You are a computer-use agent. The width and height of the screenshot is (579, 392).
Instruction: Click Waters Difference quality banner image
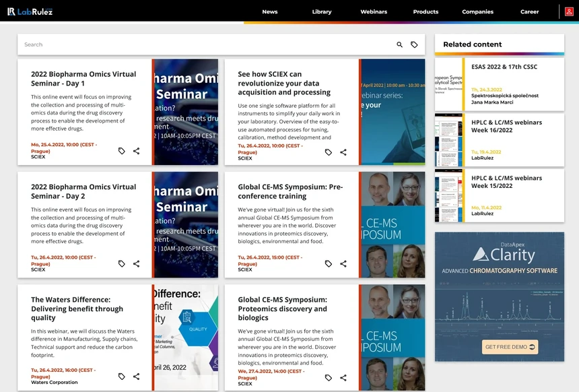pos(186,337)
